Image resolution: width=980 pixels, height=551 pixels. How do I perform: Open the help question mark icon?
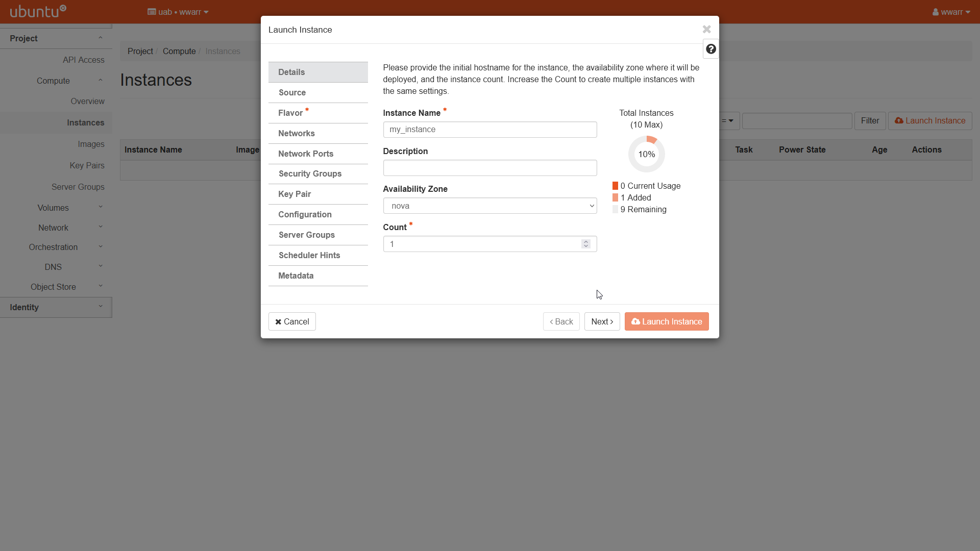tap(710, 49)
